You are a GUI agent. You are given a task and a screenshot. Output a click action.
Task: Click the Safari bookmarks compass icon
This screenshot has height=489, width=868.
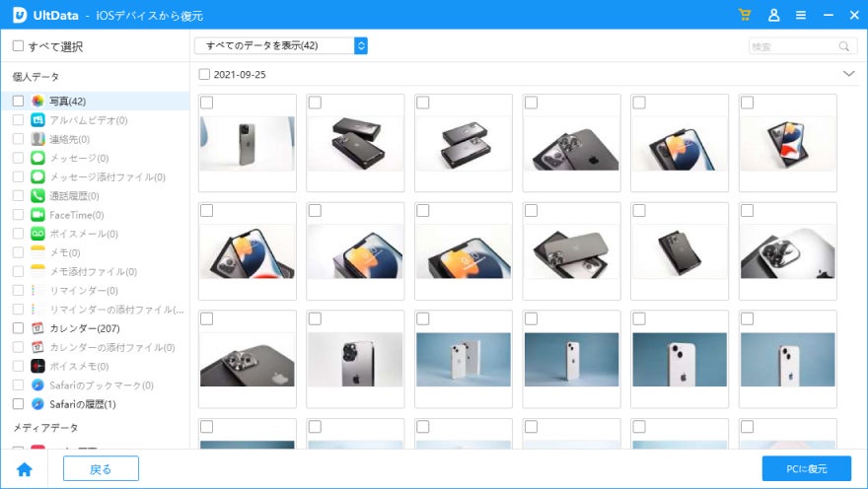[x=37, y=385]
